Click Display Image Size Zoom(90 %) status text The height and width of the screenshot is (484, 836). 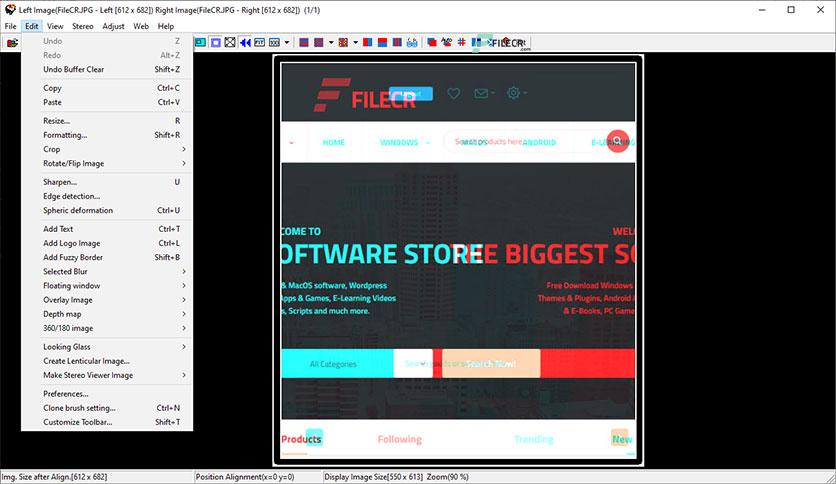click(396, 477)
